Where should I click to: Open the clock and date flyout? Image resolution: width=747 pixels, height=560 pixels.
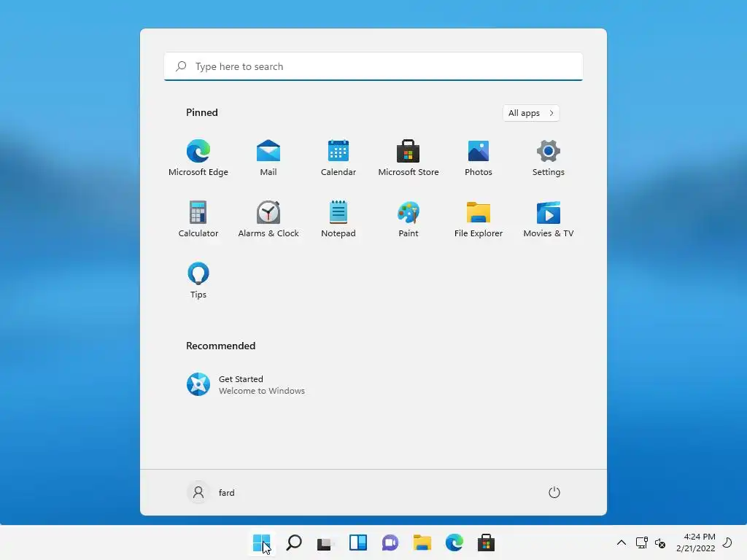point(695,542)
